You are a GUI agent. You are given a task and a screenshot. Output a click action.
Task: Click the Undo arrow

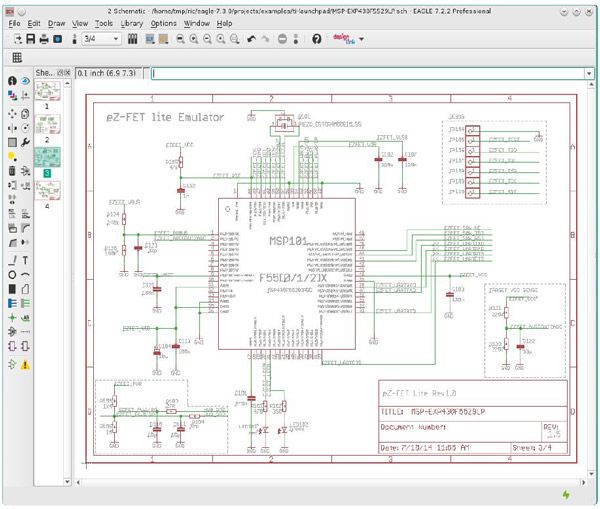251,39
